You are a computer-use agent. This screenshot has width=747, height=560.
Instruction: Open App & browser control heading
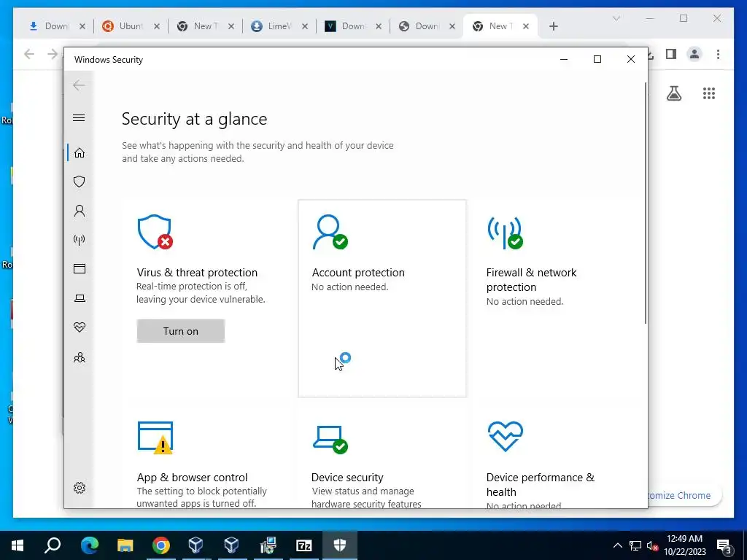(193, 477)
